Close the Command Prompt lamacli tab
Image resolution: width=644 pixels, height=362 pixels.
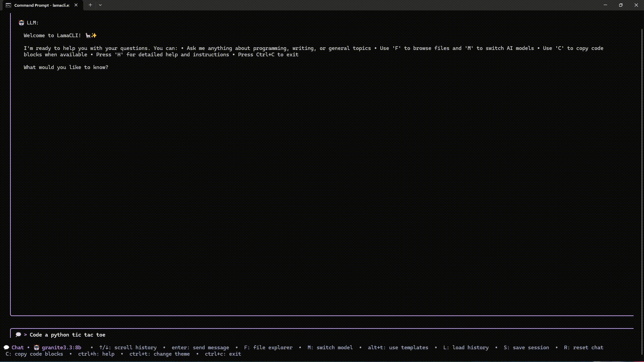(x=76, y=5)
